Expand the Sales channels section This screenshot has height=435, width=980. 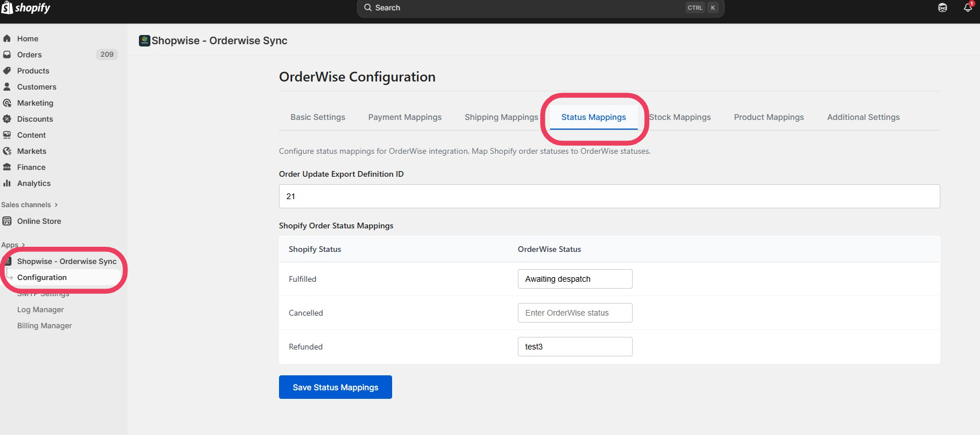29,205
